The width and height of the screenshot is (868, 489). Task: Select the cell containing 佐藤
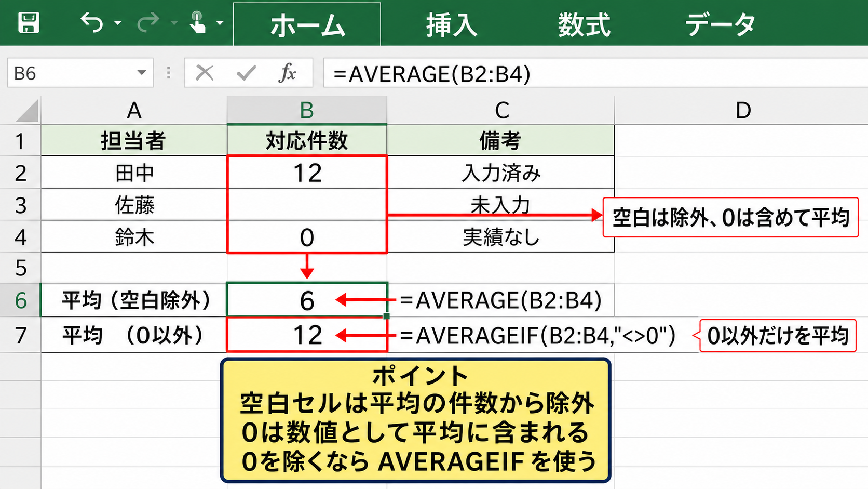(x=134, y=205)
